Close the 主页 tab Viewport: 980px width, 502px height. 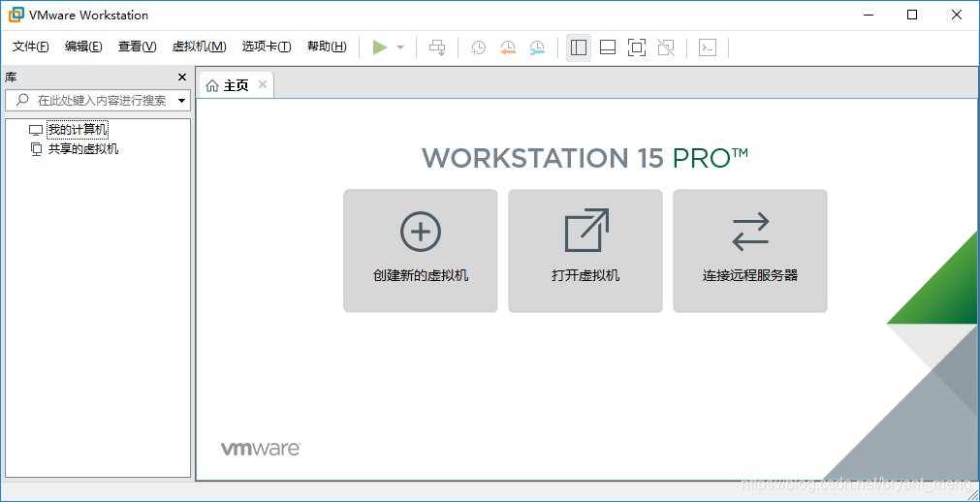pyautogui.click(x=263, y=84)
